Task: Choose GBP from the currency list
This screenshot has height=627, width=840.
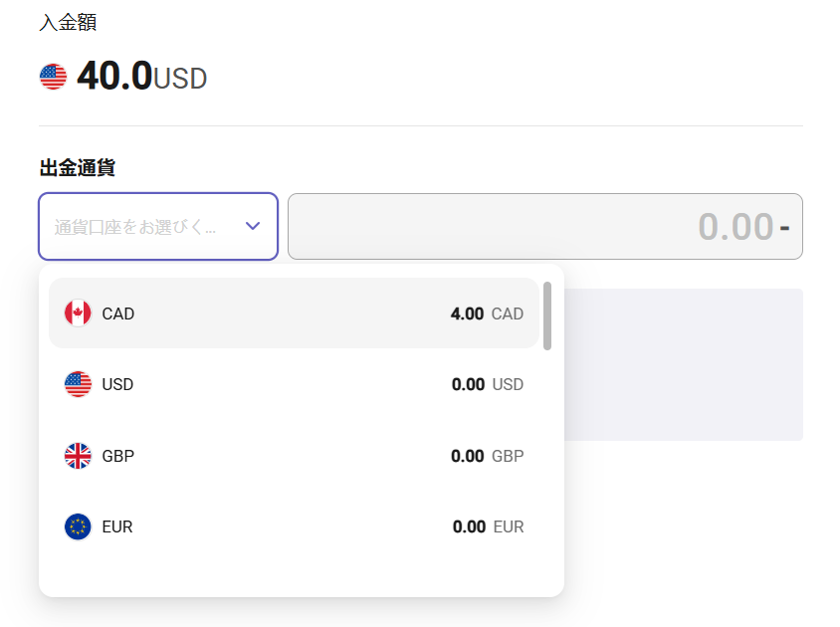Action: point(294,456)
